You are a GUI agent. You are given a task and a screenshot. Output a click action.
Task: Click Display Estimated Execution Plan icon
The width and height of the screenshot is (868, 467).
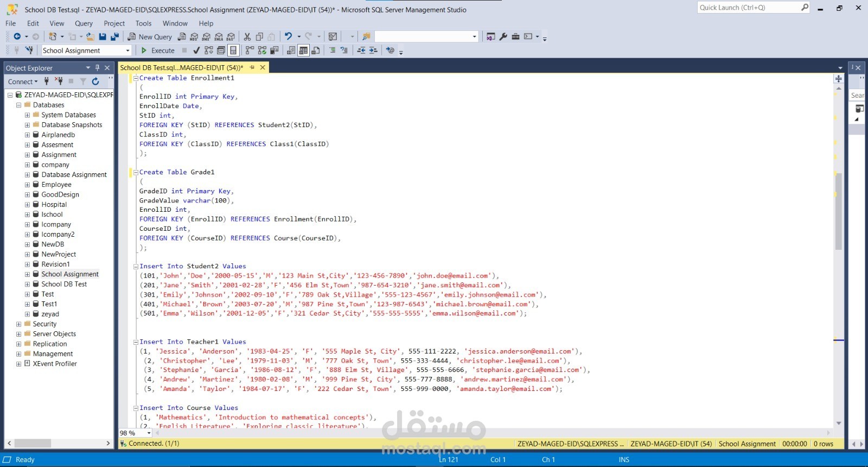[x=209, y=51]
